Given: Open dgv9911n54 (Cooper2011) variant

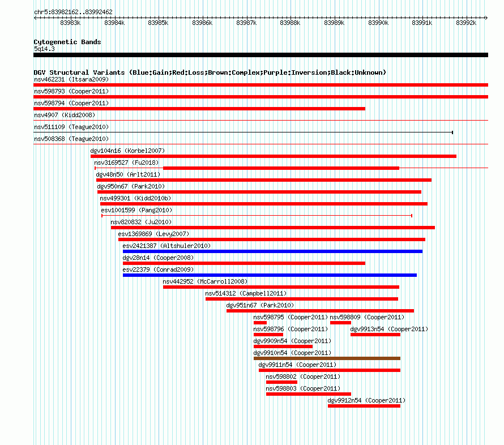Looking at the screenshot, I should pos(297,365).
